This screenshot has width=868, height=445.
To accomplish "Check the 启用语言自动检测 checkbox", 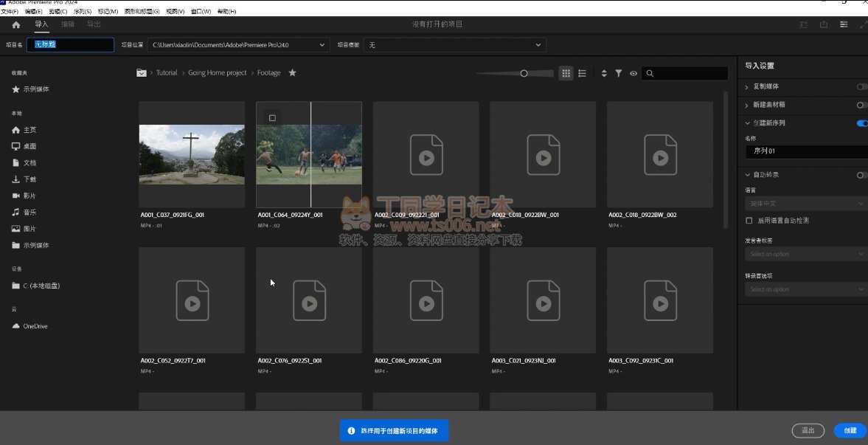I will [749, 221].
